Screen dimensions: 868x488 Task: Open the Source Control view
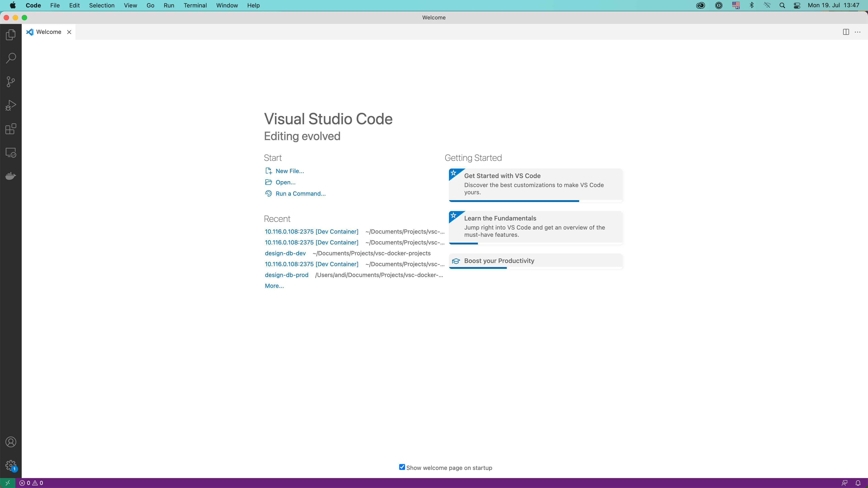click(10, 82)
